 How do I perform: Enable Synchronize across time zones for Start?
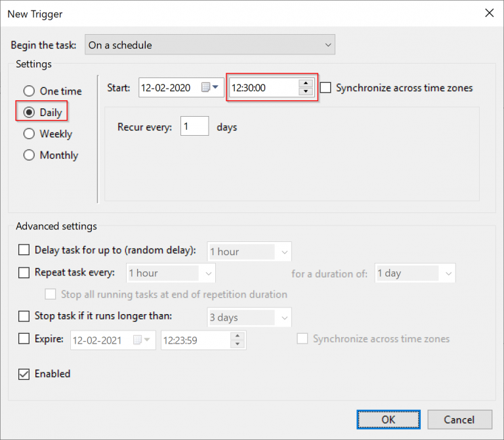pos(325,87)
